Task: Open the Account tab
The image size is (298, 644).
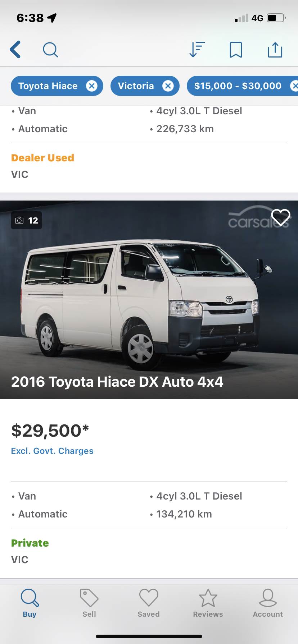Action: coord(268,603)
